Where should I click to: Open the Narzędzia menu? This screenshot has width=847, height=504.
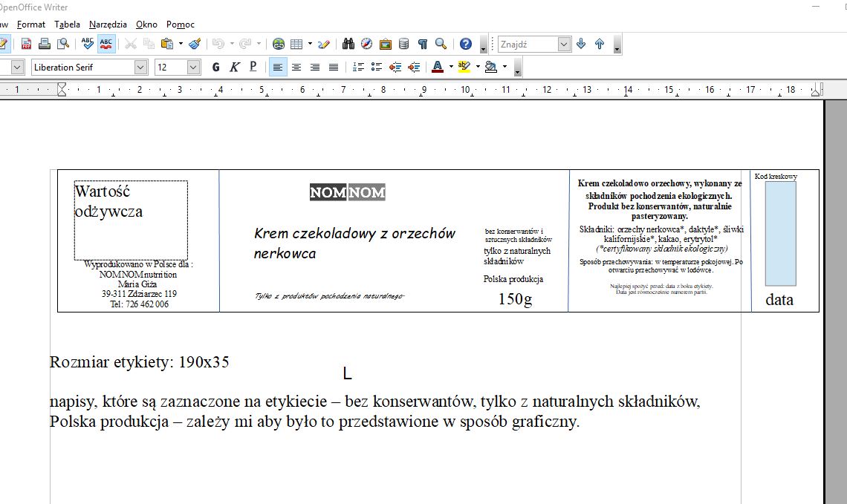click(x=108, y=24)
